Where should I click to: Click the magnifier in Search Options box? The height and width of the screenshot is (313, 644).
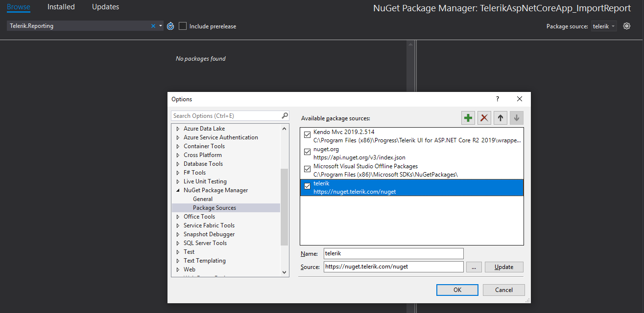click(285, 116)
